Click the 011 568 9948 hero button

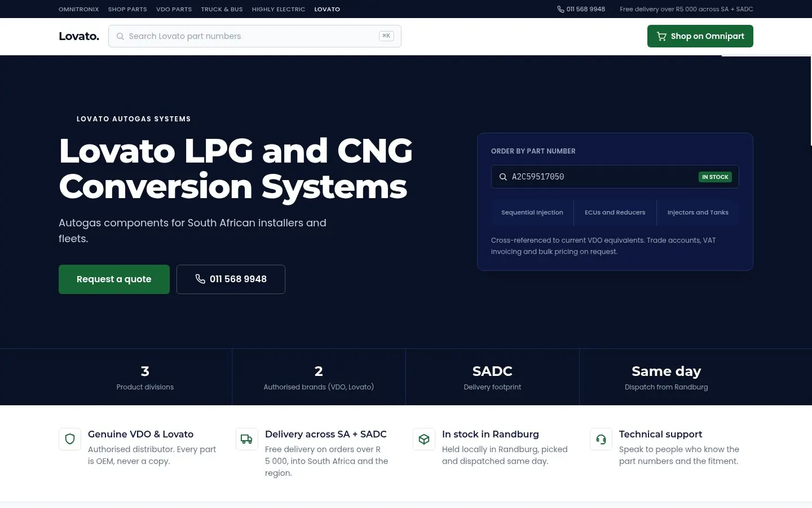coord(231,279)
